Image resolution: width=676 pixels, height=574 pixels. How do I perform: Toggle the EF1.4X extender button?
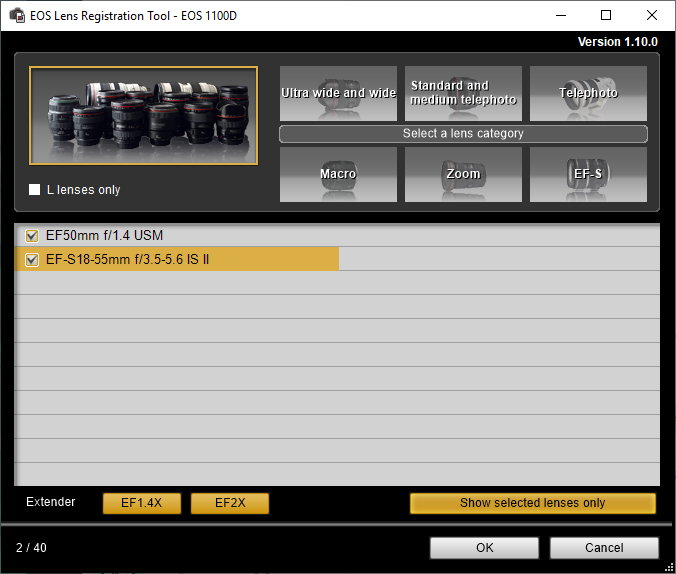142,503
